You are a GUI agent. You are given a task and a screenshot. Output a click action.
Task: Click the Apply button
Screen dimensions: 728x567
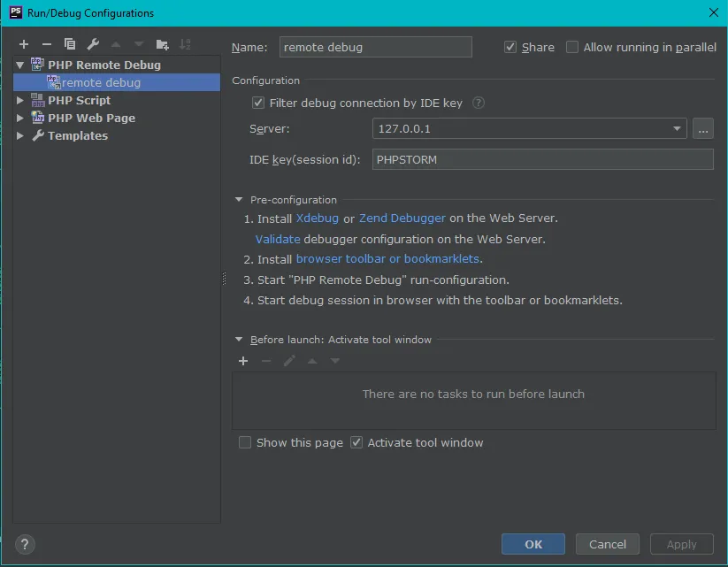point(682,544)
